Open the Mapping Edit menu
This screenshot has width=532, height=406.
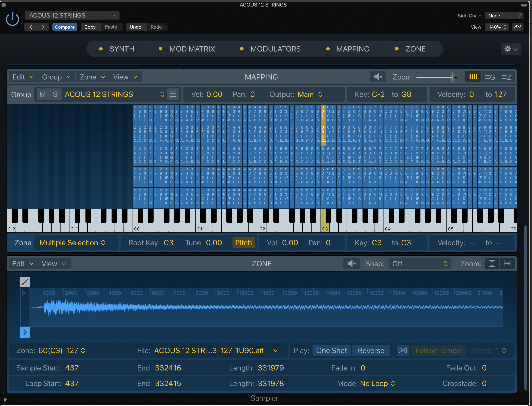point(23,77)
